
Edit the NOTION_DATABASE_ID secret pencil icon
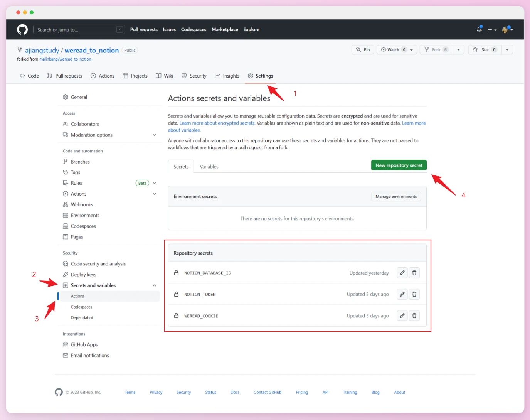(x=402, y=273)
